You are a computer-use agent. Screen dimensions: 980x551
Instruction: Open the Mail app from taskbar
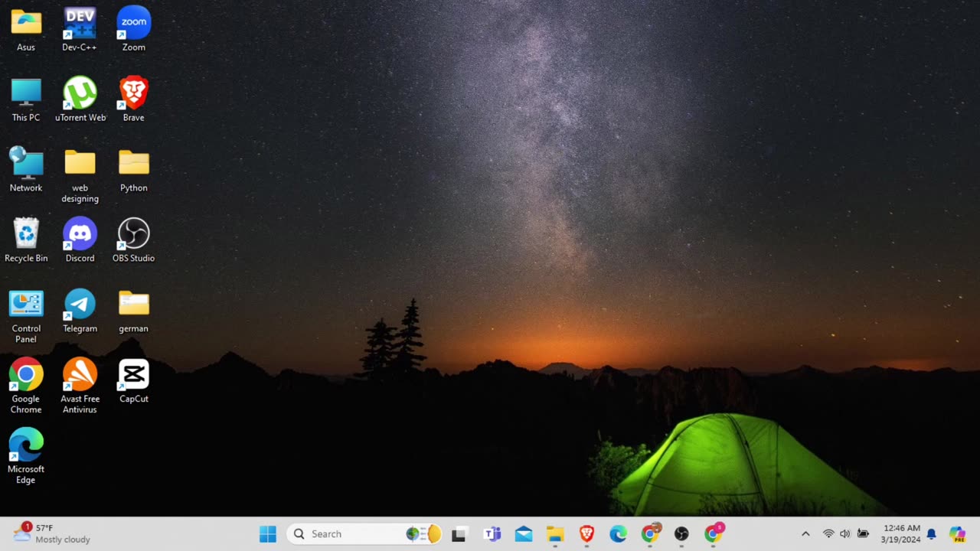pos(524,534)
